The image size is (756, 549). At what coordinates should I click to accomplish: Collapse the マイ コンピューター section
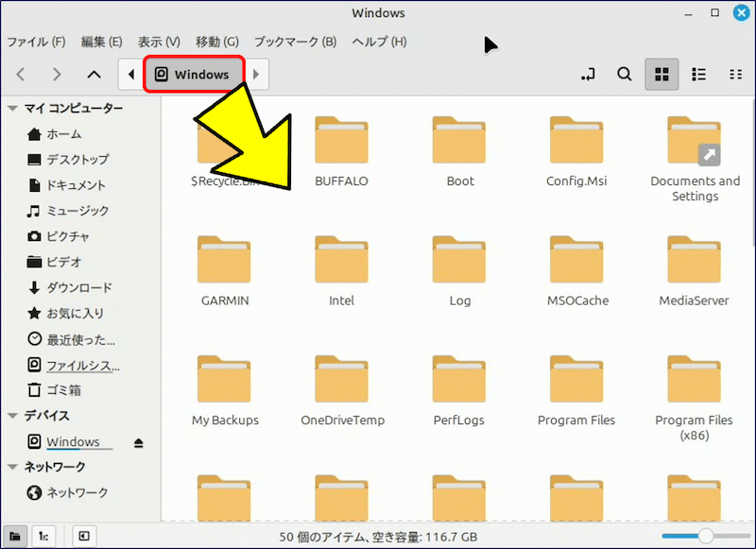(12, 109)
